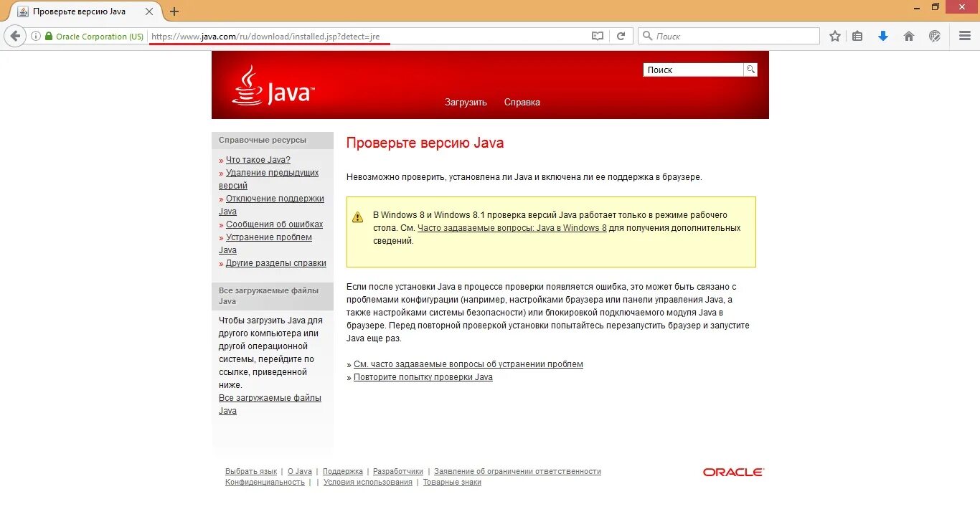Image resolution: width=980 pixels, height=522 pixels.
Task: Show bookmarks list icon
Action: (x=857, y=36)
